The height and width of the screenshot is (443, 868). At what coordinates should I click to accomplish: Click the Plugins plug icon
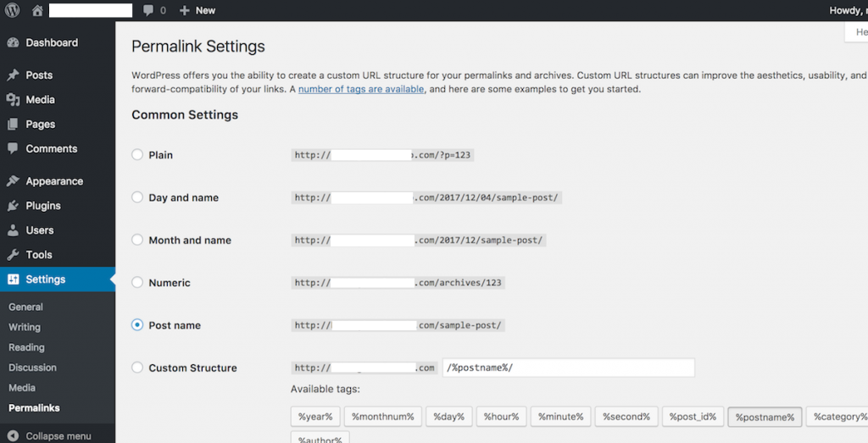click(13, 206)
